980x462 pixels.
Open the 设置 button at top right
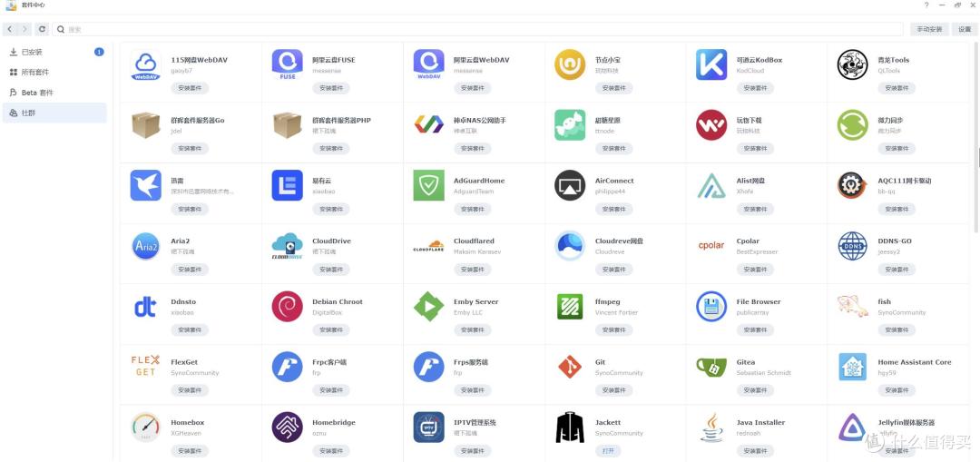tap(965, 29)
